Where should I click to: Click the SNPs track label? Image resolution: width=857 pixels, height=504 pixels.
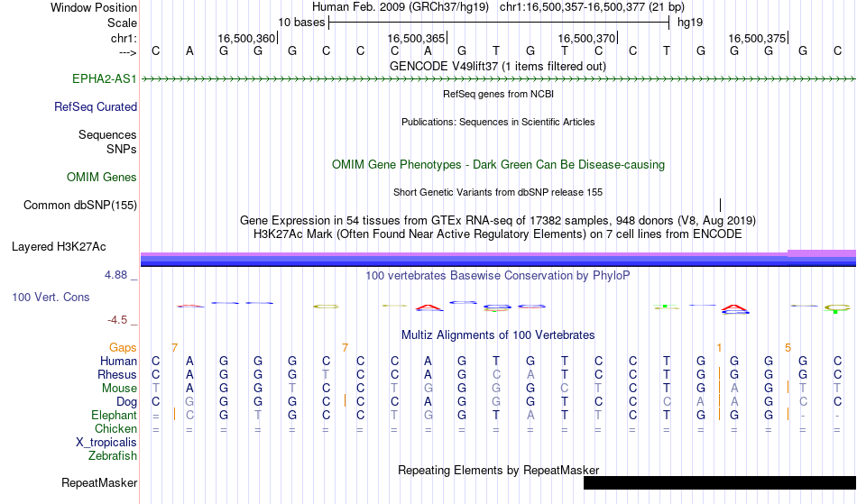[x=122, y=150]
